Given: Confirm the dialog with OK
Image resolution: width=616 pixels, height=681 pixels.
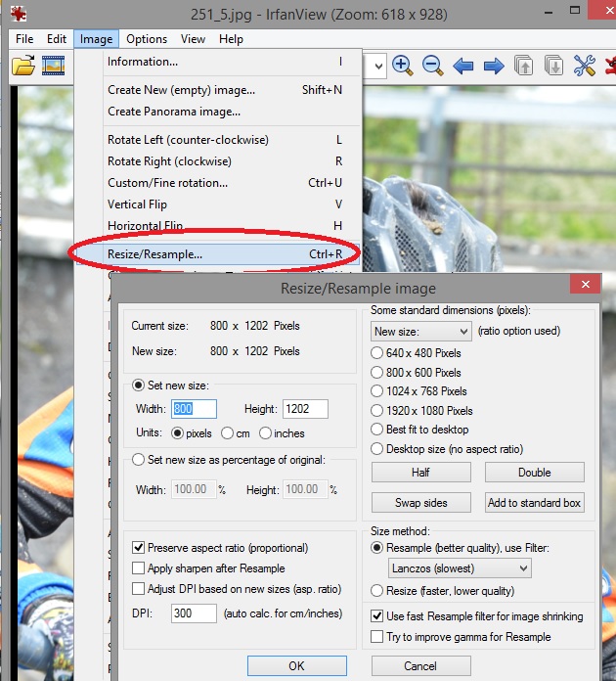Looking at the screenshot, I should tap(297, 665).
